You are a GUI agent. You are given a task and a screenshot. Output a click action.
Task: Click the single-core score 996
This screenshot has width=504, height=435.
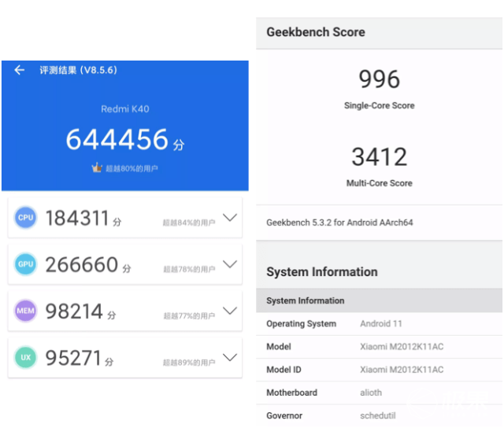tap(380, 79)
